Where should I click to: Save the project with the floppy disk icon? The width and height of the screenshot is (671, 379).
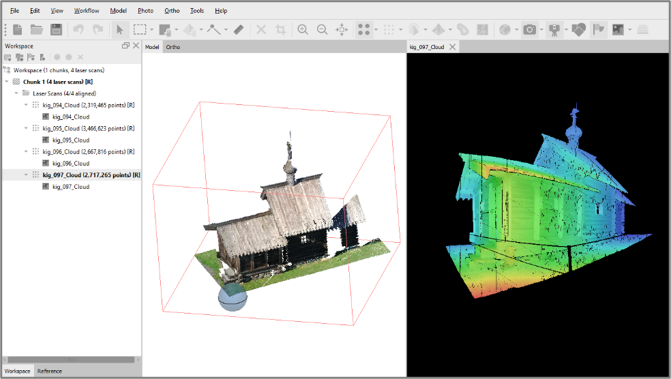56,30
